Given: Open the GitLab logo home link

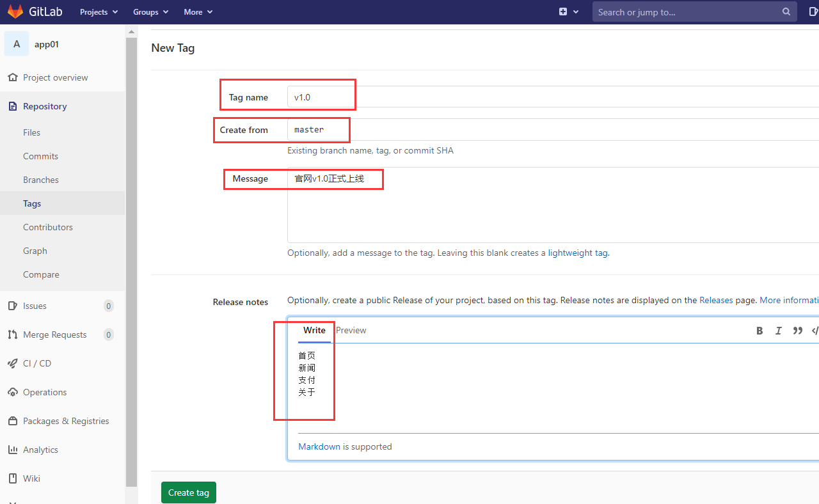Looking at the screenshot, I should coord(35,12).
